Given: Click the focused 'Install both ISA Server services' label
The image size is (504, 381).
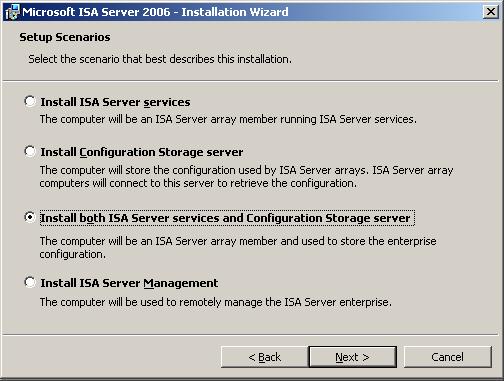Looking at the screenshot, I should [x=227, y=218].
